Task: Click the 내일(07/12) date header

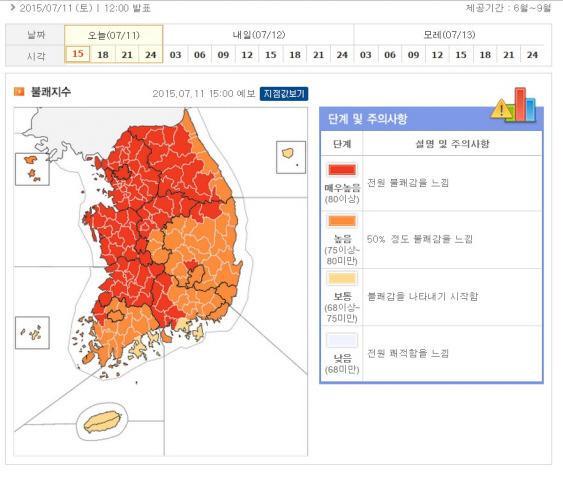Action: (x=259, y=35)
